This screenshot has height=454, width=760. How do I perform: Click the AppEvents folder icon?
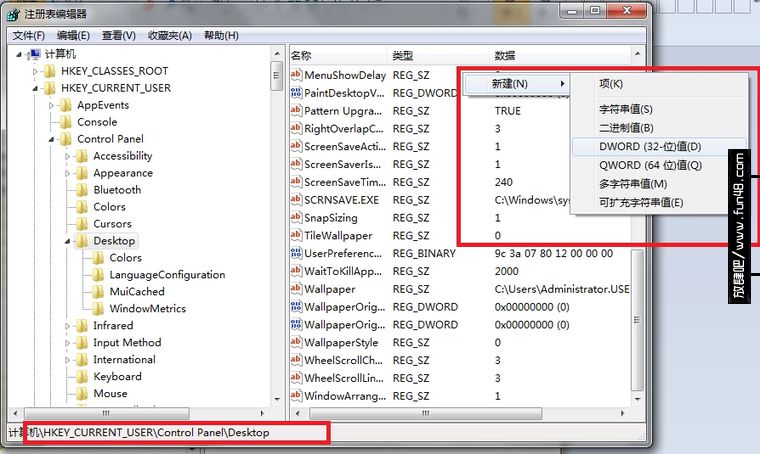pos(66,106)
